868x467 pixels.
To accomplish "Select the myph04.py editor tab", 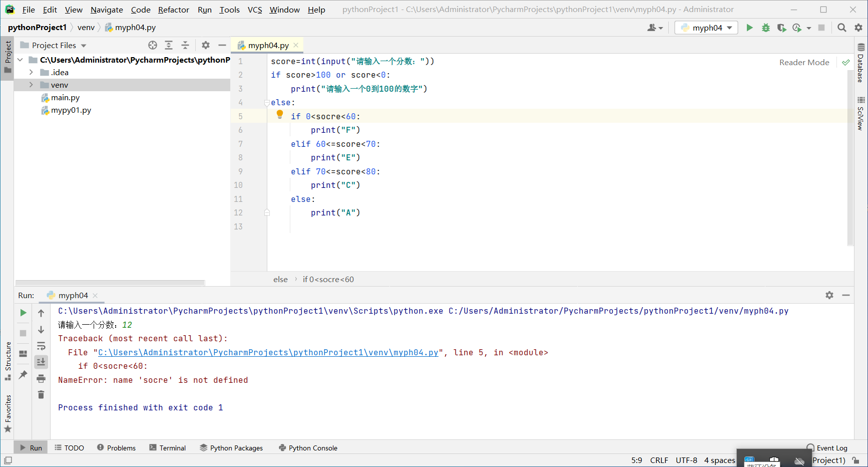I will (x=268, y=45).
